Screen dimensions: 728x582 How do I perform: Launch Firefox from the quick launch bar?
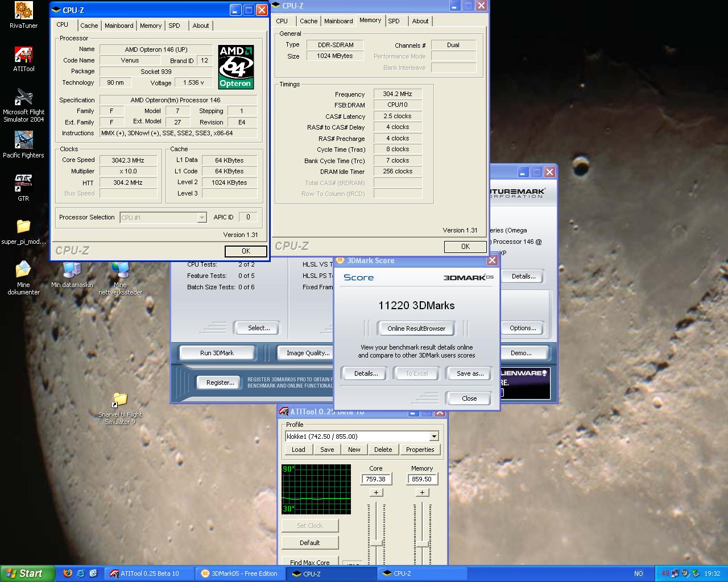click(67, 573)
